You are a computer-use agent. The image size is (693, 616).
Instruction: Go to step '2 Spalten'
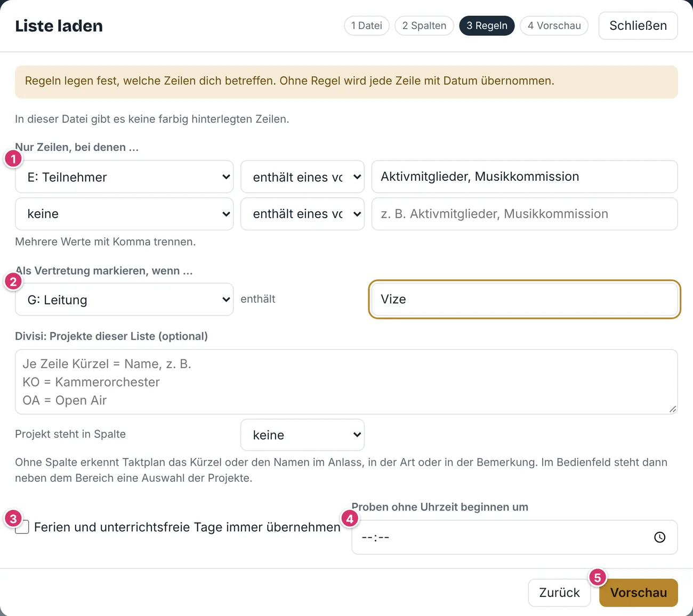(x=424, y=26)
